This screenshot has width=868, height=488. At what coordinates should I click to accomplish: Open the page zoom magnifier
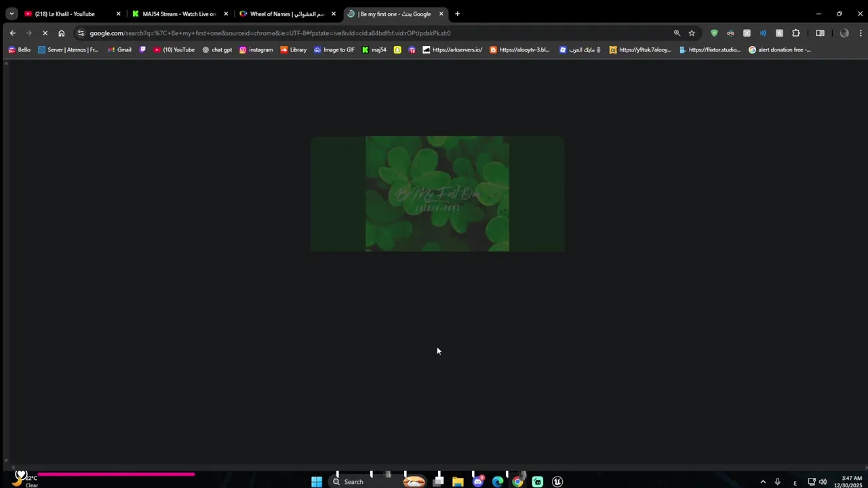coord(677,33)
